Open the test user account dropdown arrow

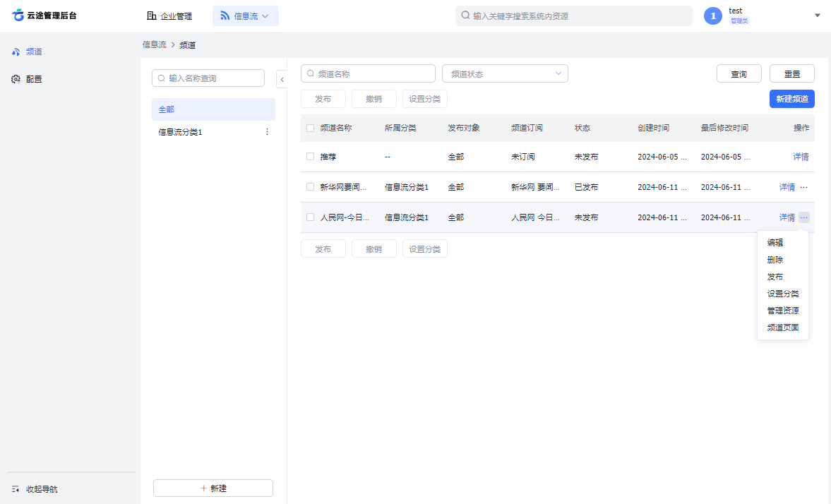coord(817,16)
